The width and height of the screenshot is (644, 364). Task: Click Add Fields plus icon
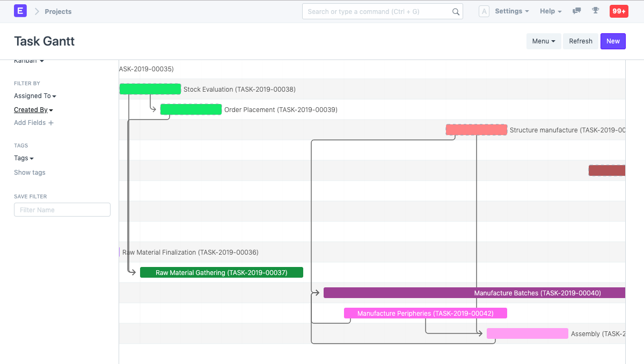51,122
